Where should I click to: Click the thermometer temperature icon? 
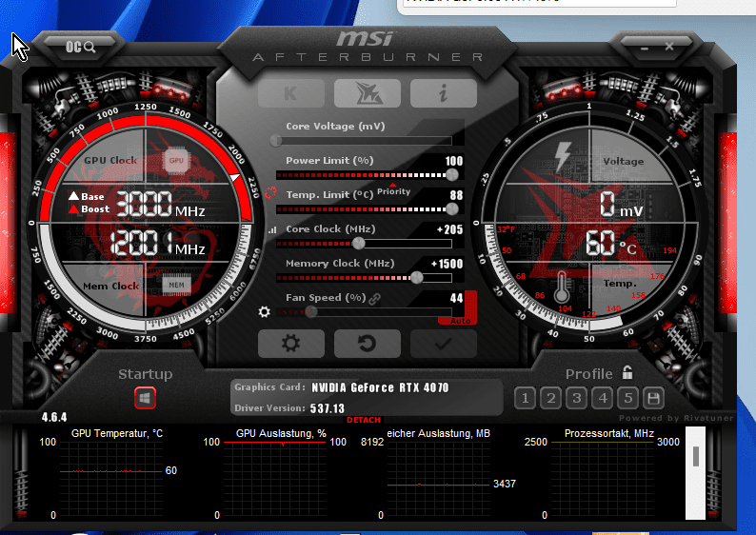click(x=562, y=287)
